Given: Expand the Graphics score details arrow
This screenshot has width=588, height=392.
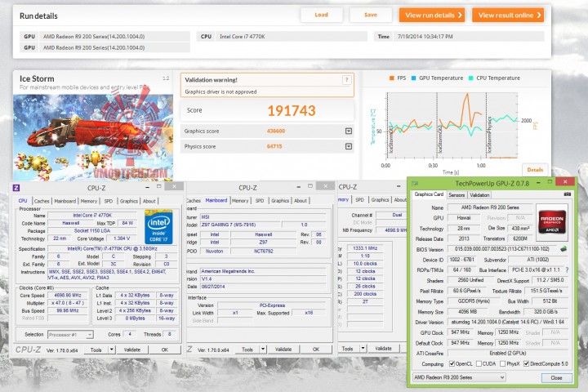Looking at the screenshot, I should [349, 131].
